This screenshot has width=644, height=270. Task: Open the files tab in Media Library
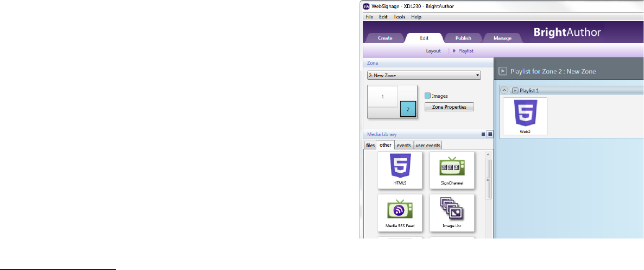click(370, 145)
